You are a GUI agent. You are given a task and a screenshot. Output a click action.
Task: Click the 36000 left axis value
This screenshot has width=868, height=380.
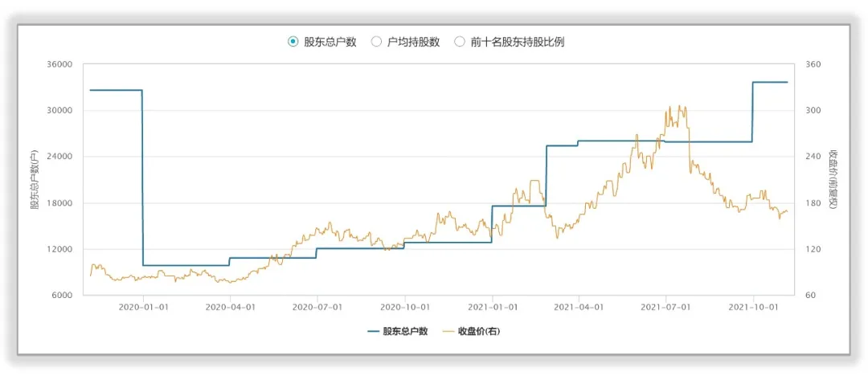click(x=61, y=65)
